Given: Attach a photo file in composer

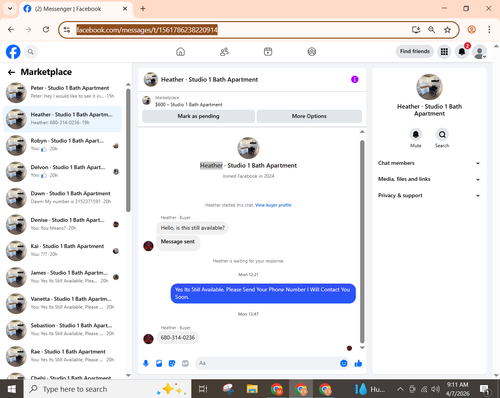Looking at the screenshot, I should click(x=159, y=363).
